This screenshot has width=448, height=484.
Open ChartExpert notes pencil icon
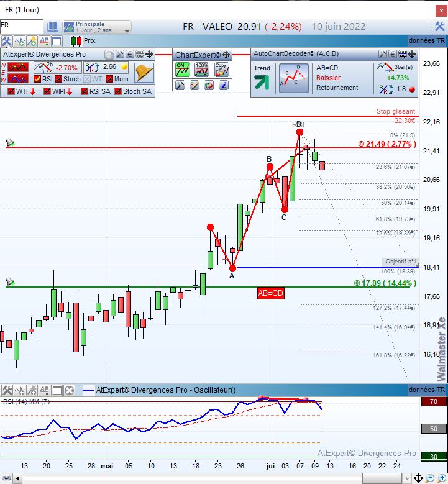[194, 85]
